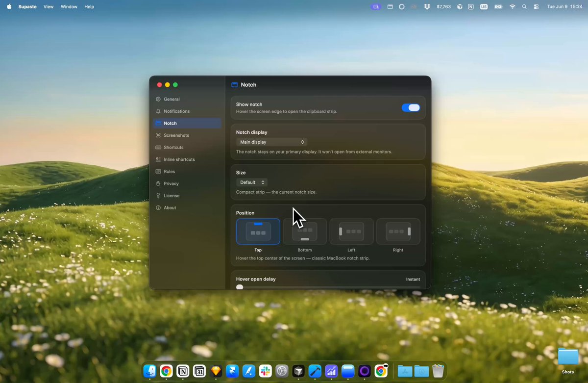Open the Supaste menu in menu bar
This screenshot has width=588, height=383.
pyautogui.click(x=27, y=7)
